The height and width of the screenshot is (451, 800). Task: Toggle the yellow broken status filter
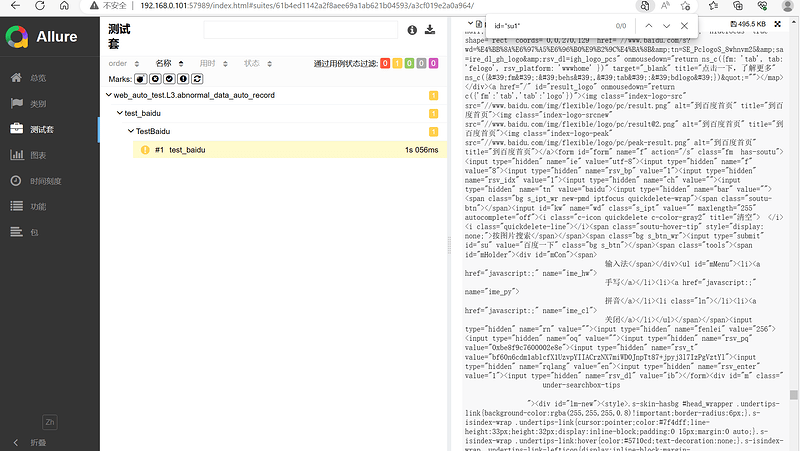tap(397, 63)
